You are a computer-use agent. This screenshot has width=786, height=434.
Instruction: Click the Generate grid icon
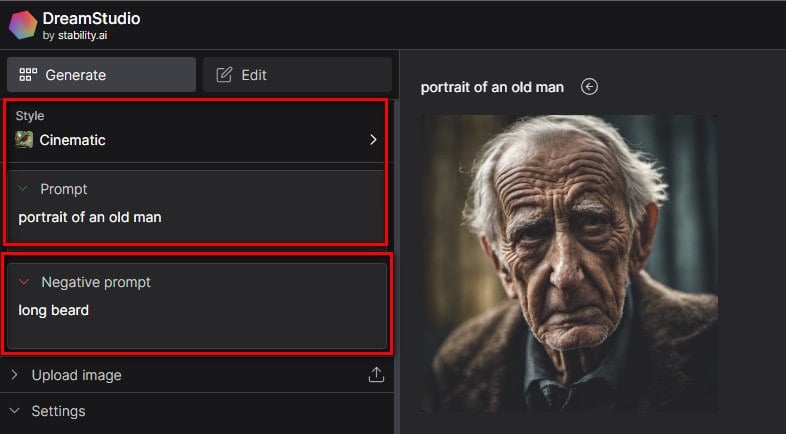pos(28,75)
